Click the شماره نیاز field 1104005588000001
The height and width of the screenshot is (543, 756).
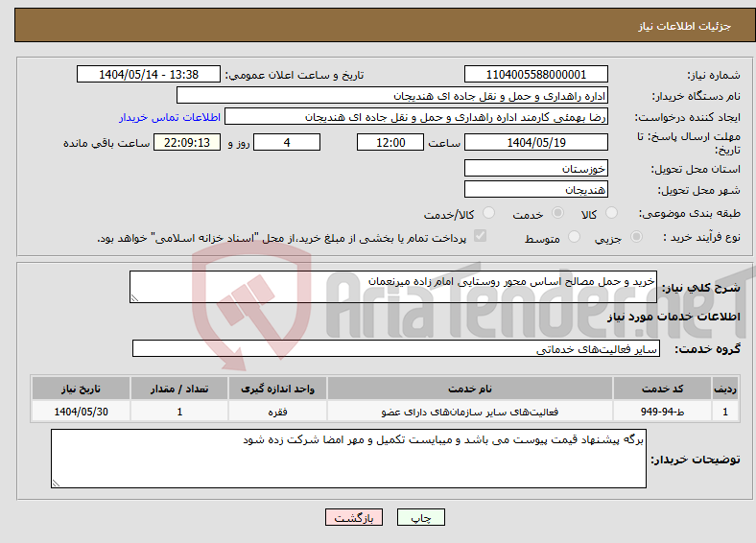pos(535,74)
